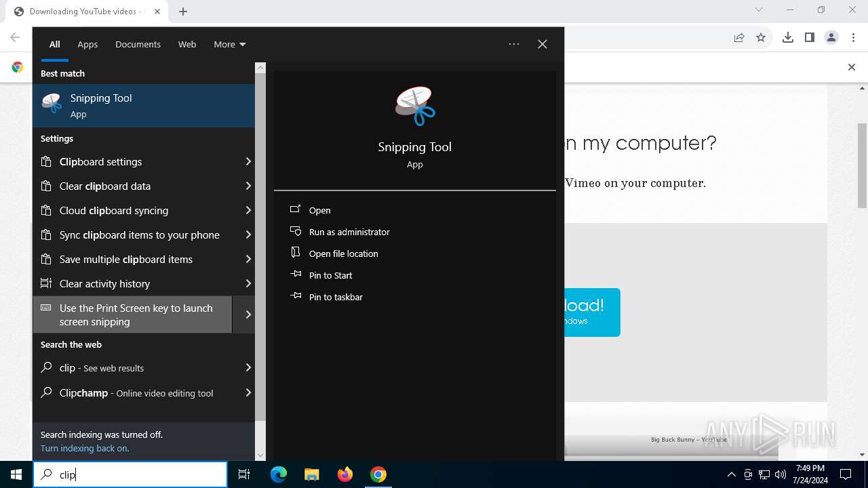The width and height of the screenshot is (868, 488).
Task: Click the Pin to taskbar pin icon
Action: (296, 296)
